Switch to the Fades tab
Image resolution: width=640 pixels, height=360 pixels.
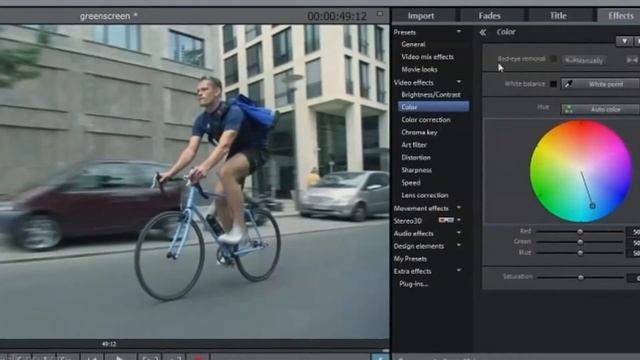pos(490,16)
